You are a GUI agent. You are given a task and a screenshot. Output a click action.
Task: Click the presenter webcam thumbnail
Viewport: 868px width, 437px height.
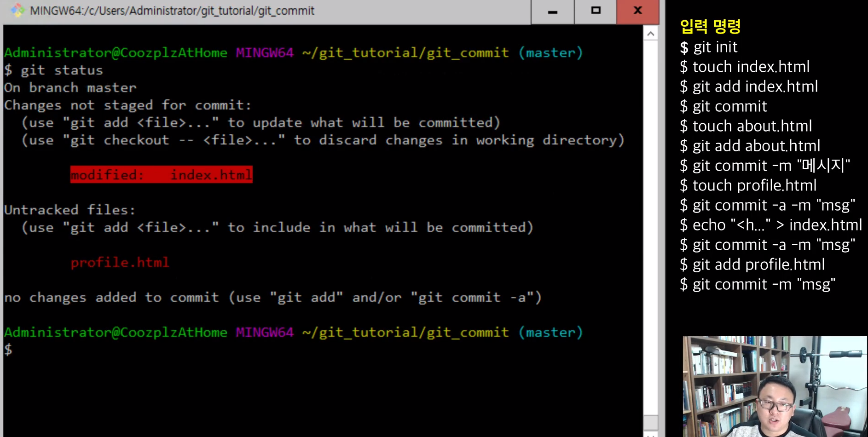(775, 386)
